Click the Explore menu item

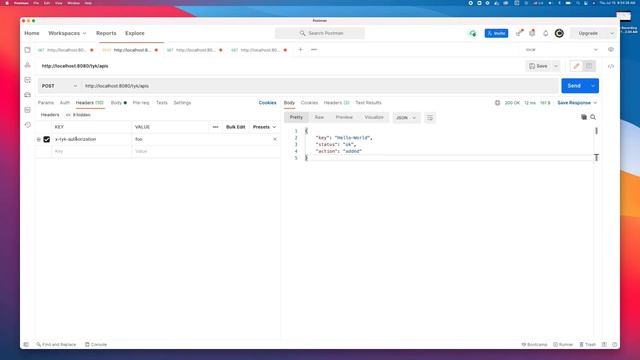(x=135, y=33)
